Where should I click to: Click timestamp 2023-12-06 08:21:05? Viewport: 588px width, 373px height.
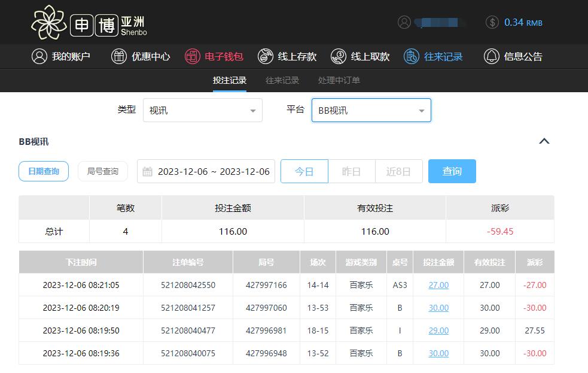coord(81,285)
